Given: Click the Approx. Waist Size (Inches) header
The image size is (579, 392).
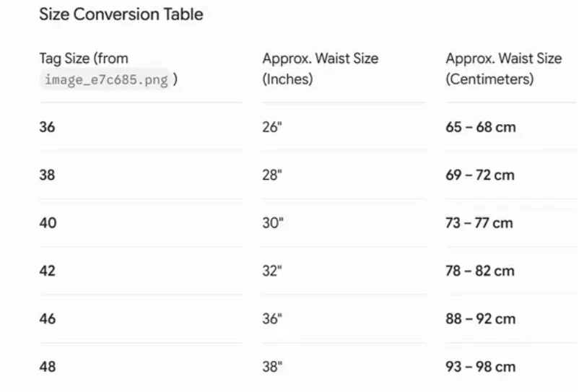Looking at the screenshot, I should click(320, 69).
